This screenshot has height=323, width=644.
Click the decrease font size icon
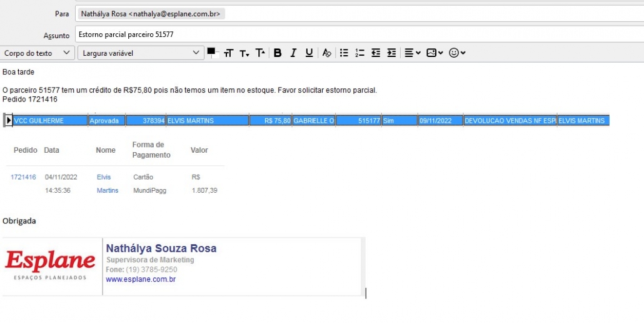click(244, 53)
